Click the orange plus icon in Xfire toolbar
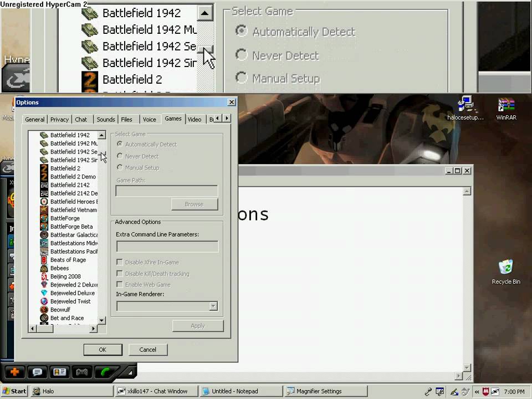The image size is (532, 399). (x=14, y=372)
